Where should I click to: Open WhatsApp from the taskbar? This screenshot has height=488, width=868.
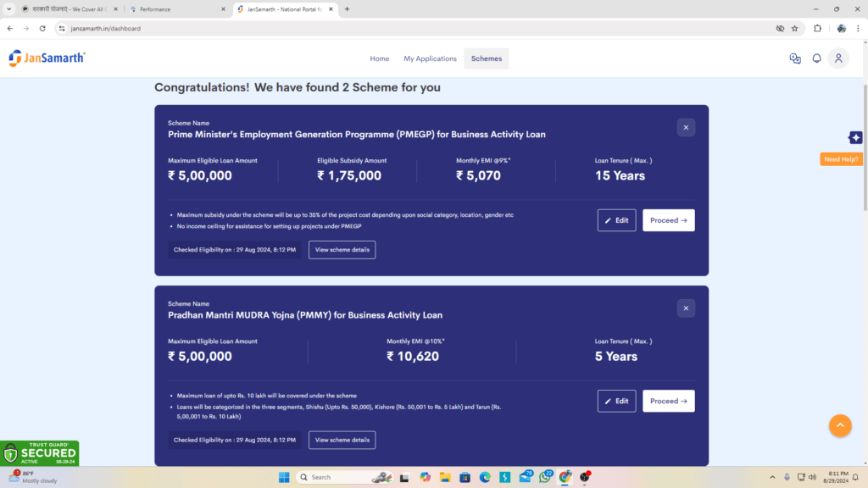pos(546,477)
